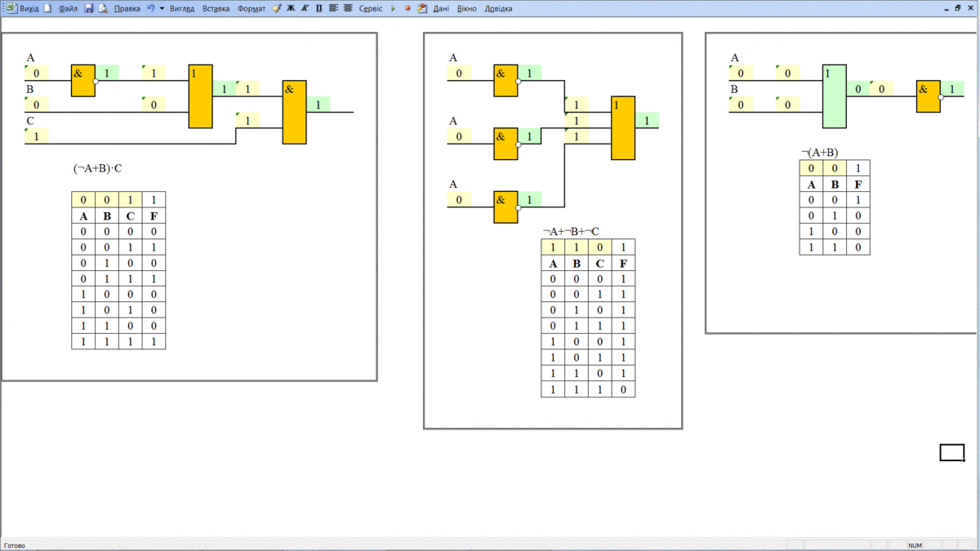
Task: Click the NAND gate after input A, first circuit
Action: point(83,80)
